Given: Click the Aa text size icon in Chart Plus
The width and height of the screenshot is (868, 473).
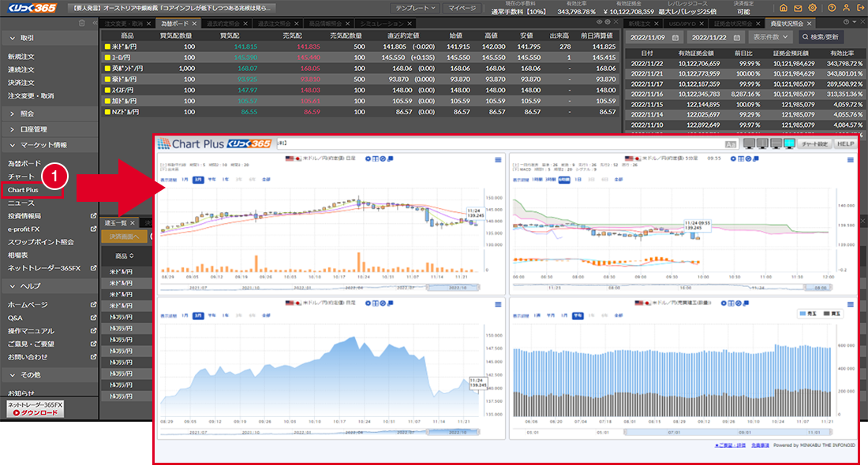Looking at the screenshot, I should pyautogui.click(x=730, y=144).
